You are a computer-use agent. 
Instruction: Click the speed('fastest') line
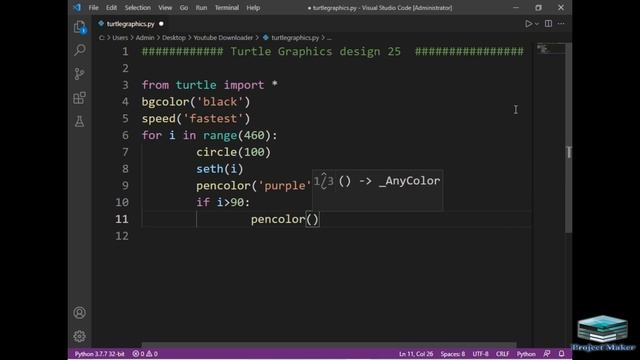coord(196,119)
